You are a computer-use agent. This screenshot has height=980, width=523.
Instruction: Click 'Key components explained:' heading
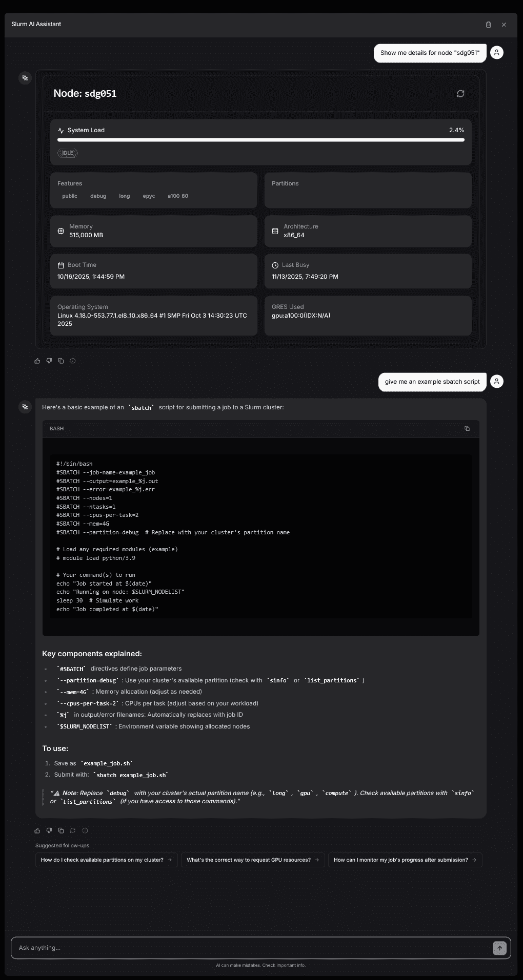click(92, 654)
